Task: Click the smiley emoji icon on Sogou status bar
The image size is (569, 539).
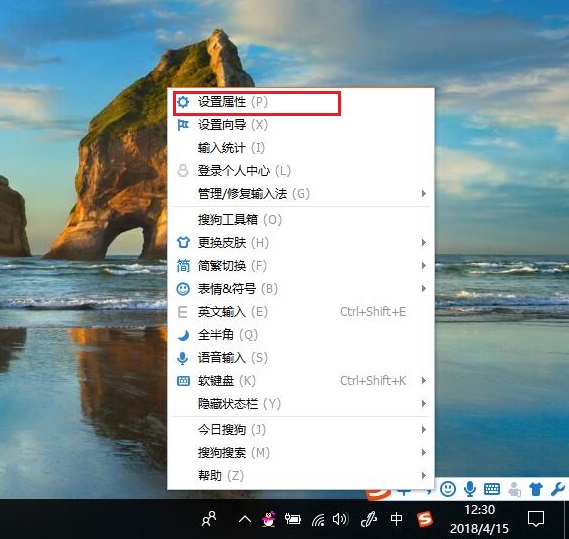Action: pos(448,489)
